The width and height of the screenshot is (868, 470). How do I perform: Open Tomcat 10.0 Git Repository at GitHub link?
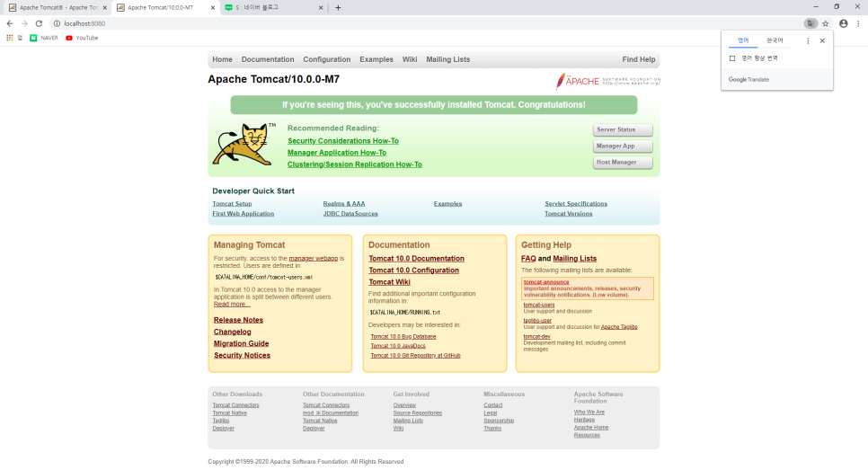pyautogui.click(x=415, y=355)
